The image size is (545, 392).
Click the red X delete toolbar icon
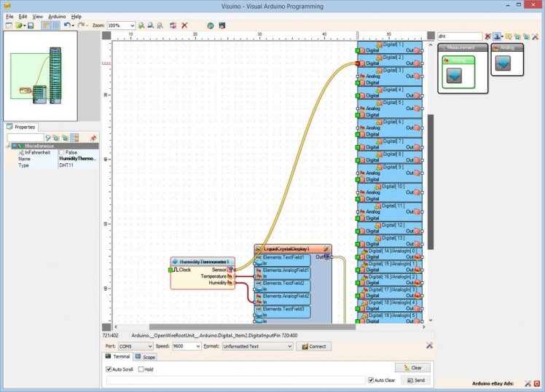(x=185, y=26)
